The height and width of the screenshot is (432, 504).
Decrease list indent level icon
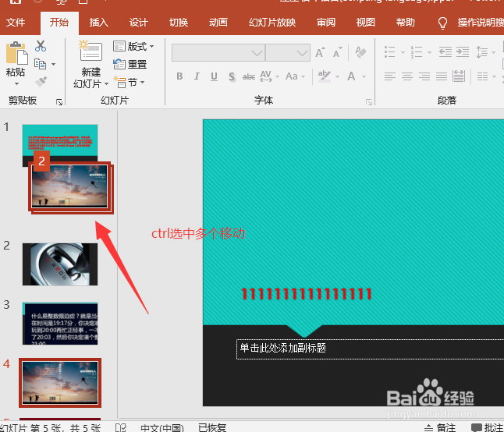[x=445, y=52]
